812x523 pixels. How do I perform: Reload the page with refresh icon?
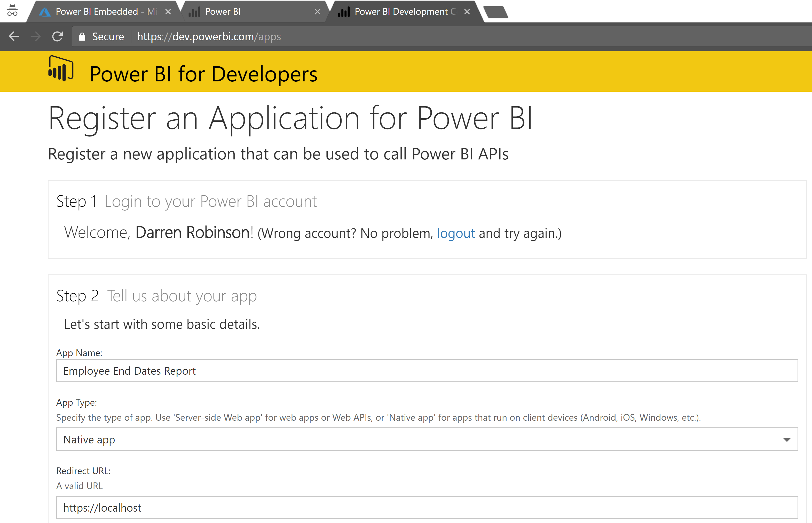(57, 36)
